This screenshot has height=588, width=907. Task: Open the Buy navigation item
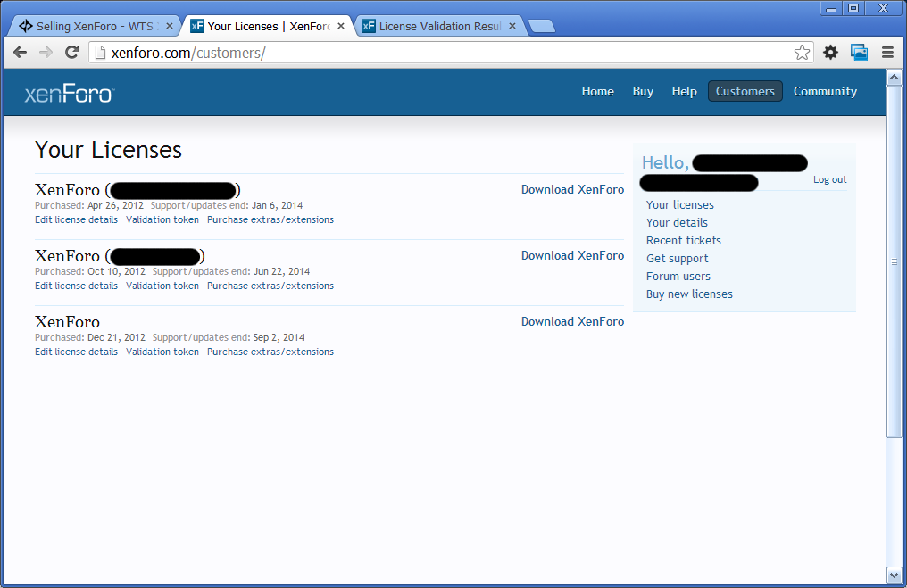pos(643,91)
